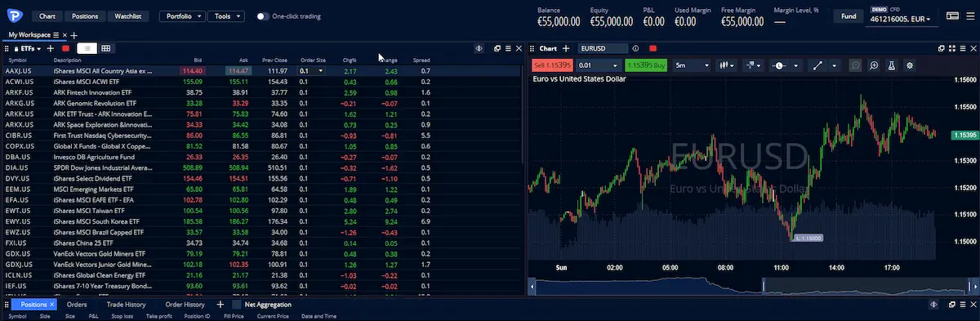This screenshot has height=321, width=980.
Task: Click the red link-group square in Chart panel
Action: coord(653,49)
